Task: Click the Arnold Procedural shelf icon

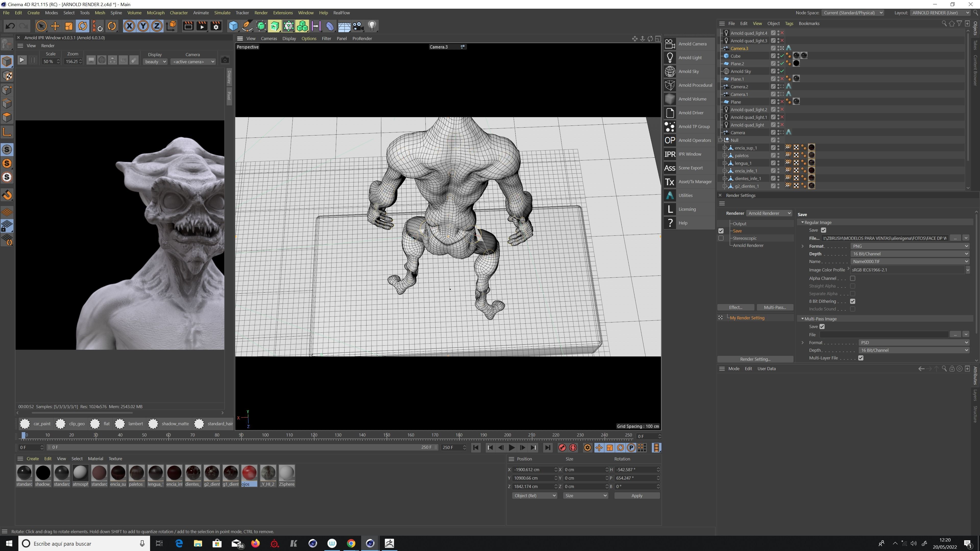Action: point(670,85)
